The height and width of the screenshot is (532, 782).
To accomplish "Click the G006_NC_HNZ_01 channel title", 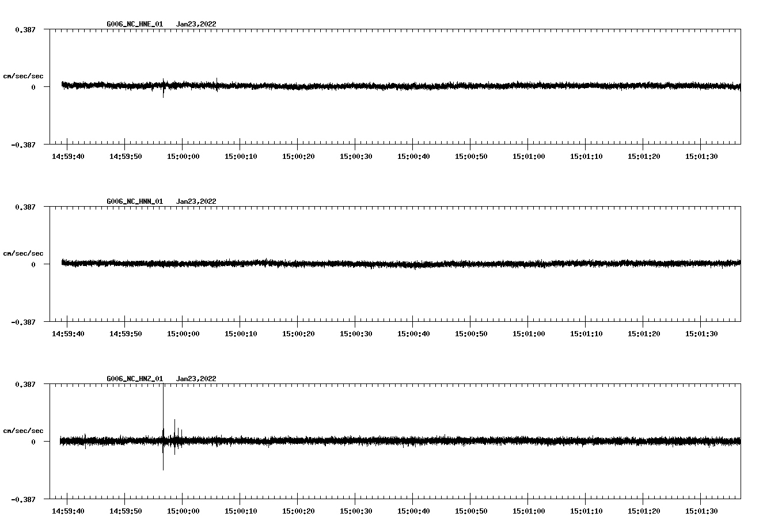I will coord(135,379).
